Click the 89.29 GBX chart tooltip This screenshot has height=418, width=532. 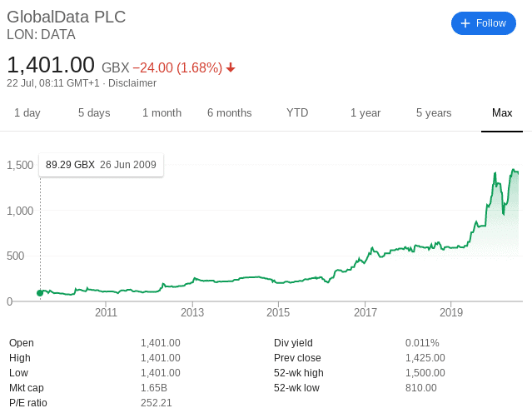pos(101,165)
